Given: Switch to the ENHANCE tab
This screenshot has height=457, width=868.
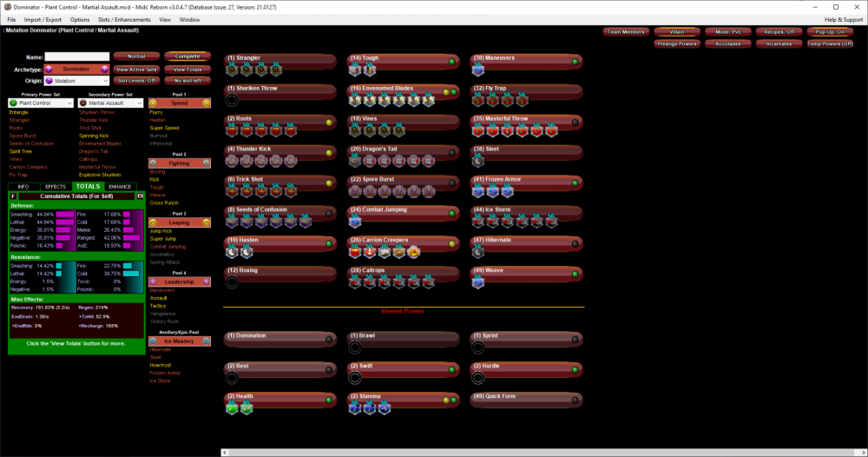Looking at the screenshot, I should coord(120,186).
